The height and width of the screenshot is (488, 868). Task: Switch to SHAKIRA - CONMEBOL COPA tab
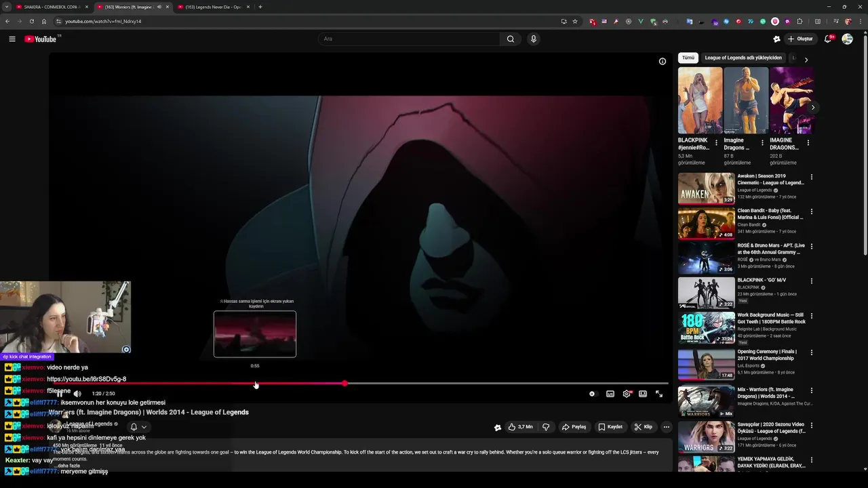tap(52, 7)
